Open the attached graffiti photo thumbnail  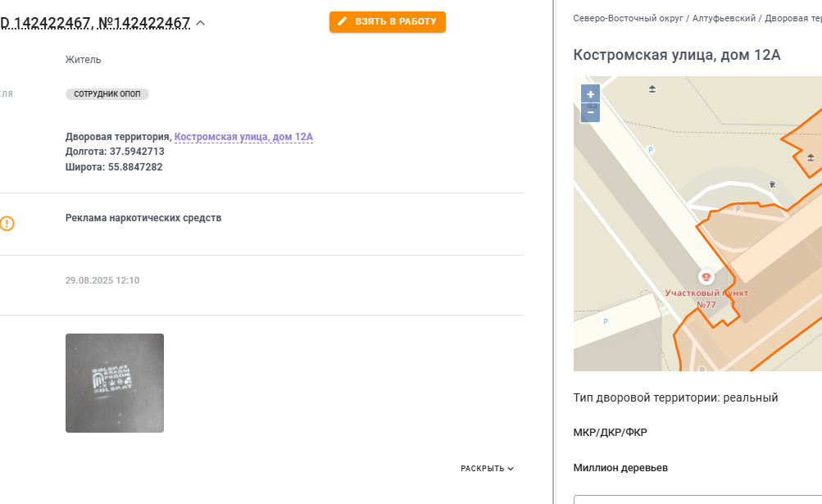click(x=114, y=383)
